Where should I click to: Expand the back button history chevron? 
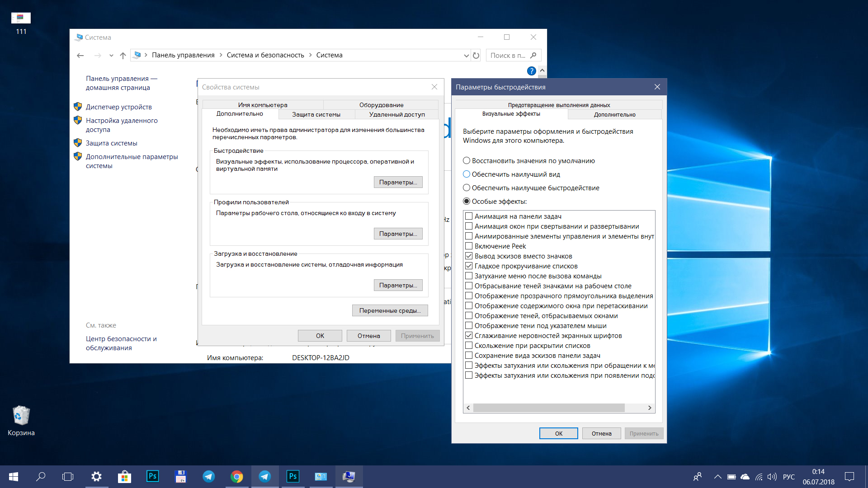pyautogui.click(x=111, y=55)
